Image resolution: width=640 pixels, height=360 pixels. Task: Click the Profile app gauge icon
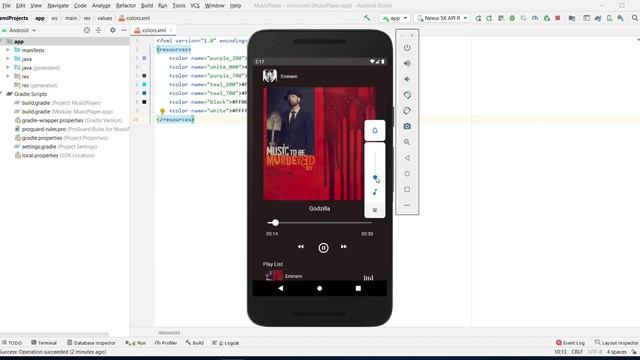click(535, 18)
